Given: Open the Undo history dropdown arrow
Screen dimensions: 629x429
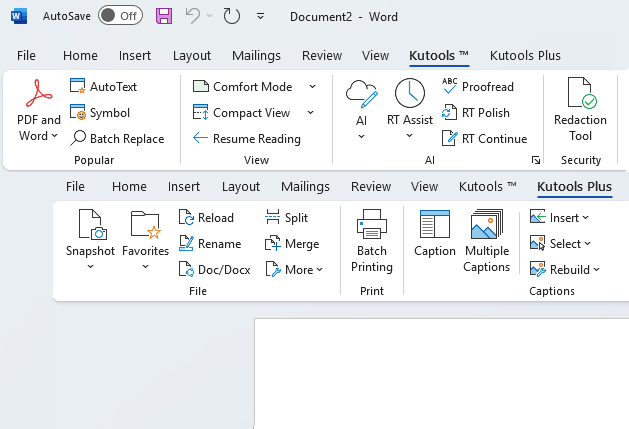Looking at the screenshot, I should click(x=209, y=16).
